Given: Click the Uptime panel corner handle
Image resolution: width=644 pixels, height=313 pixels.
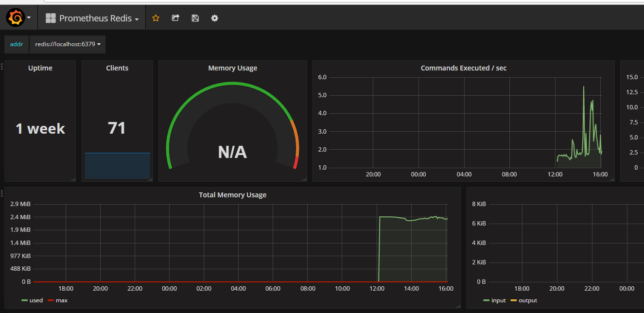Looking at the screenshot, I should tap(73, 179).
